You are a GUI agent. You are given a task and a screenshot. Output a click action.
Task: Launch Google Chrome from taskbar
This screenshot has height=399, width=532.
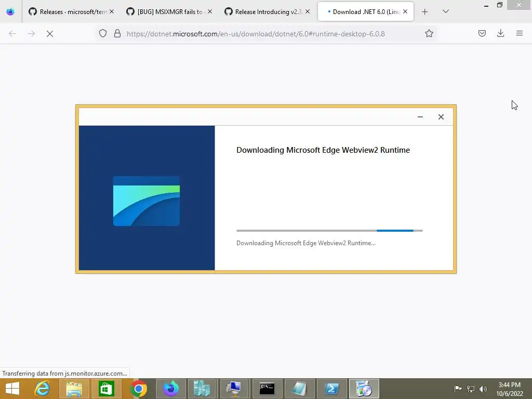[138, 389]
